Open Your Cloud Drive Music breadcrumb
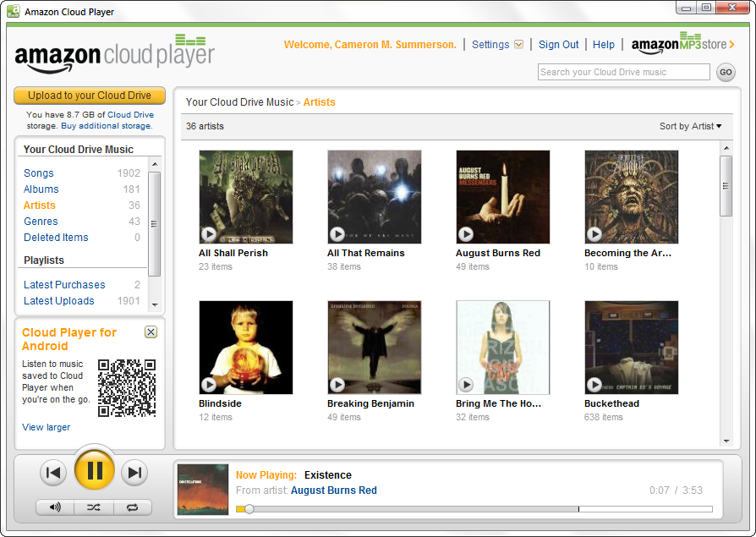Screen dimensions: 756x537 coord(239,101)
